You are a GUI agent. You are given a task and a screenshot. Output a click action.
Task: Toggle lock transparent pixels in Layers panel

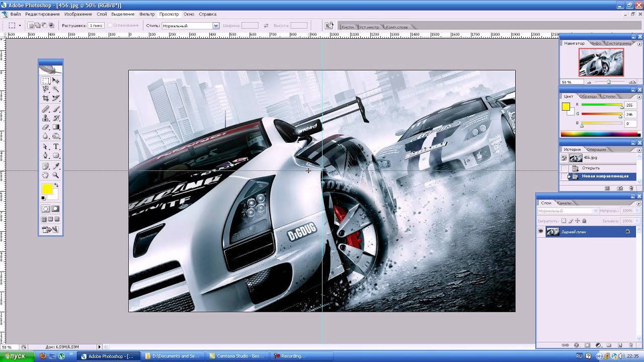pos(564,221)
